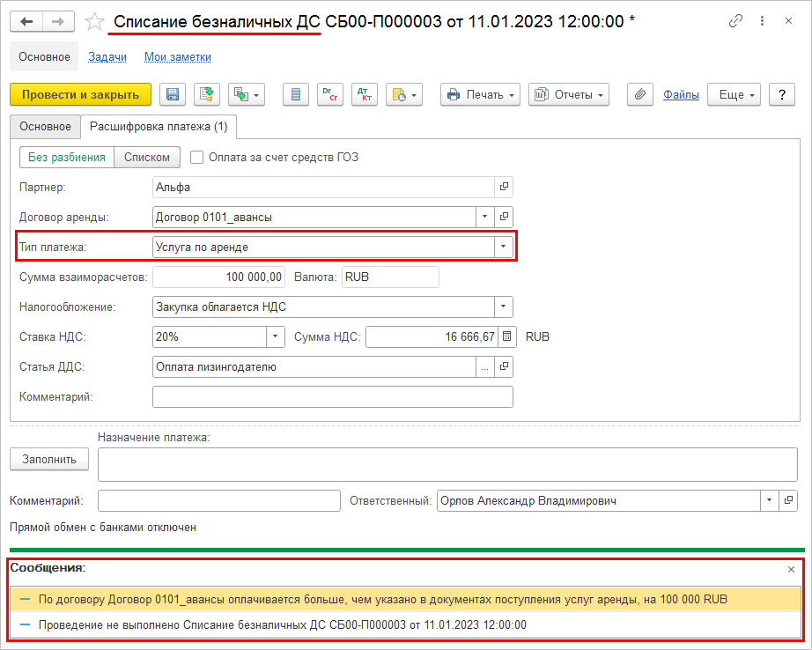812x650 pixels.
Task: Click the paperclip attachments icon
Action: coord(640,95)
